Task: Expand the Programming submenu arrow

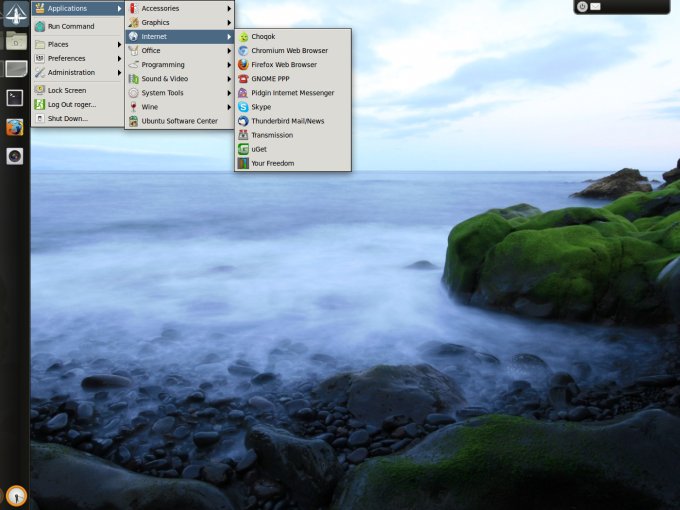Action: pos(229,65)
